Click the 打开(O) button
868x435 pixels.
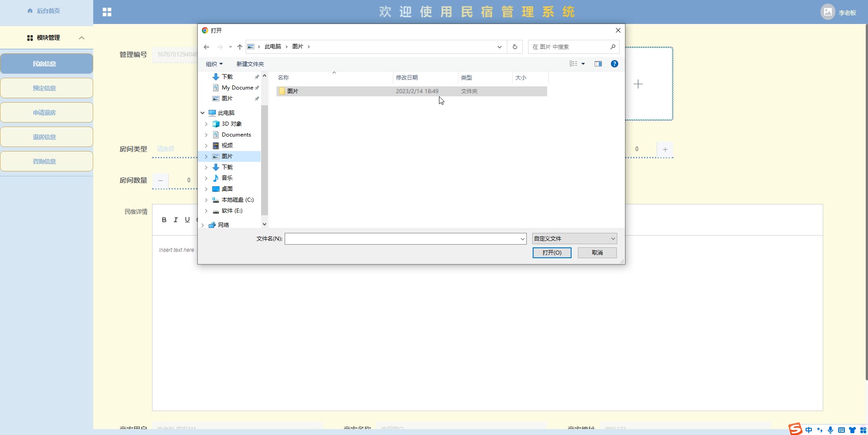tap(552, 253)
